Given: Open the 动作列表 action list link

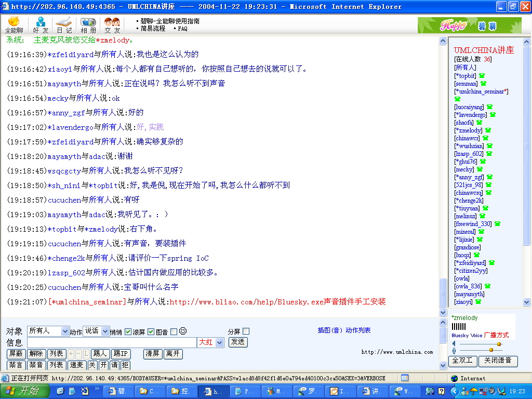Looking at the screenshot, I should (358, 330).
